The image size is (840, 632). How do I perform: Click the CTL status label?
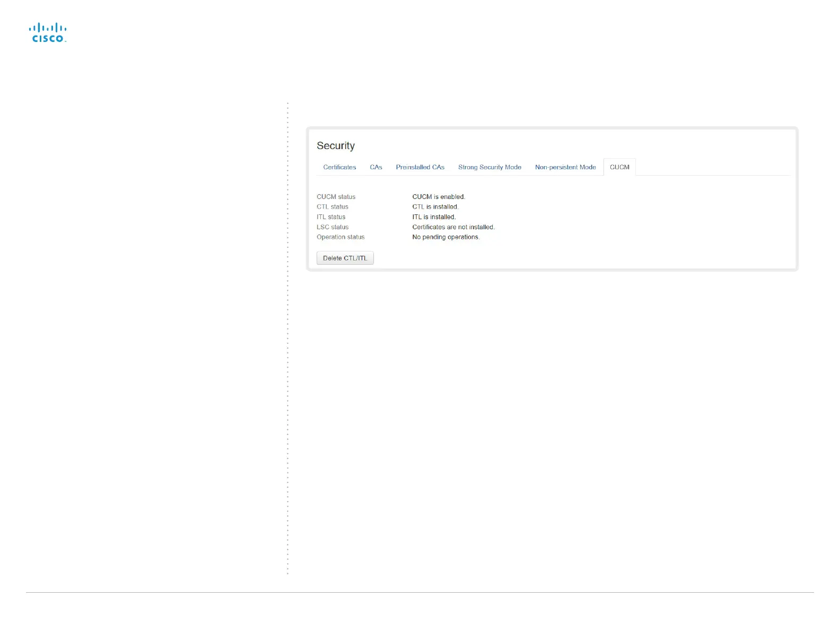pos(332,207)
